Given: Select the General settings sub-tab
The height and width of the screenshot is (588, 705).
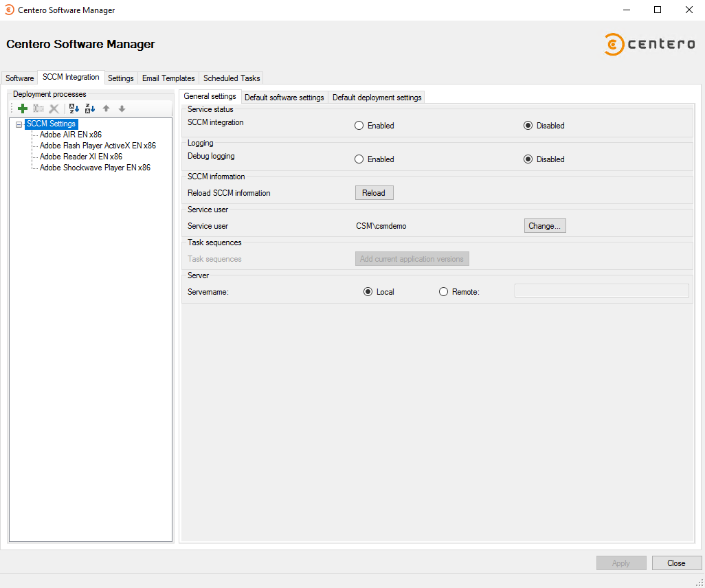Looking at the screenshot, I should click(210, 96).
